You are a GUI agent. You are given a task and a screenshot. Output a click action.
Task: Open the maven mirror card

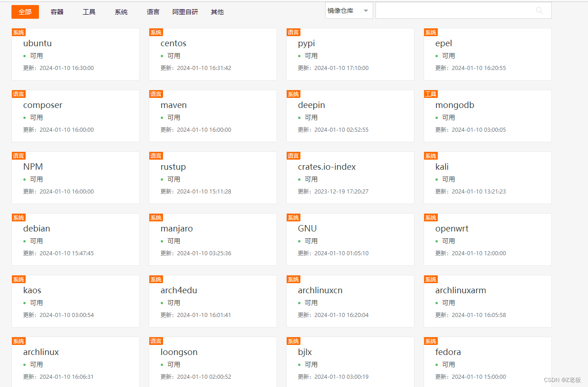tap(213, 116)
